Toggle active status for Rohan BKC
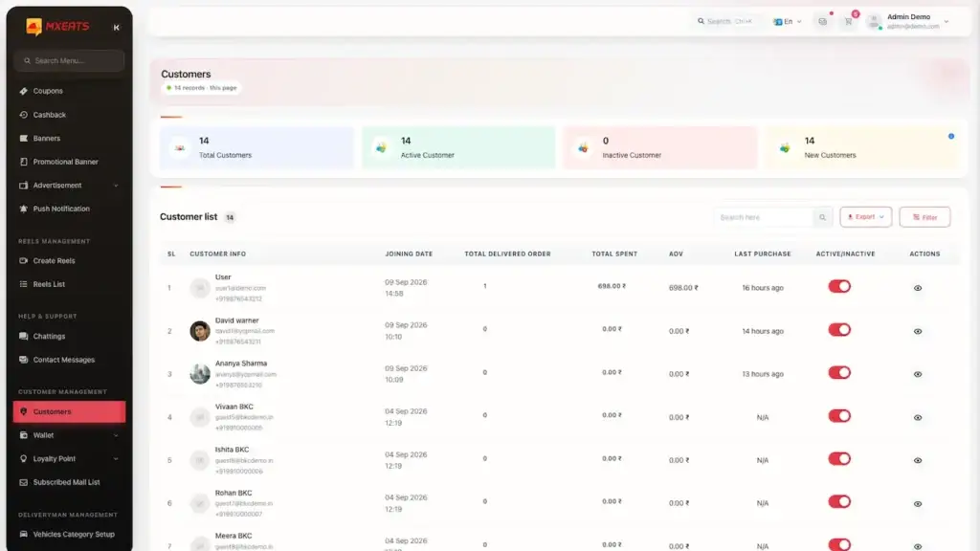This screenshot has height=551, width=980. pos(839,501)
